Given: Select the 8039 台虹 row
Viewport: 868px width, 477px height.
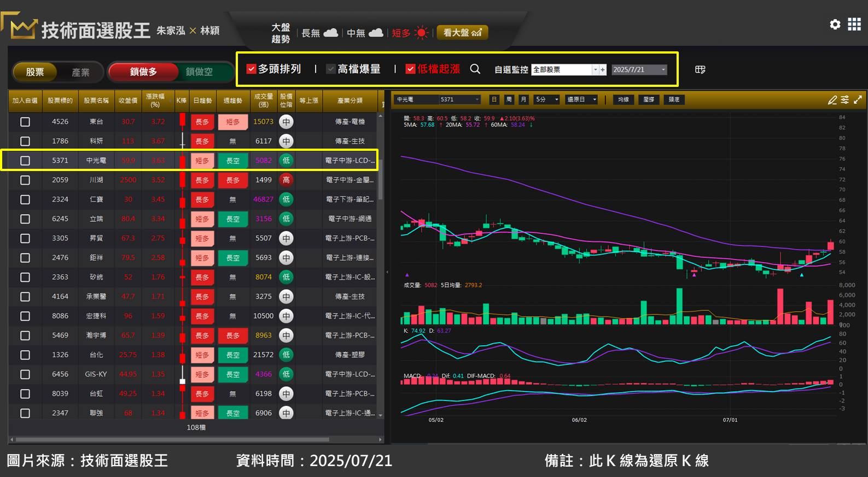Looking at the screenshot, I should coord(193,393).
